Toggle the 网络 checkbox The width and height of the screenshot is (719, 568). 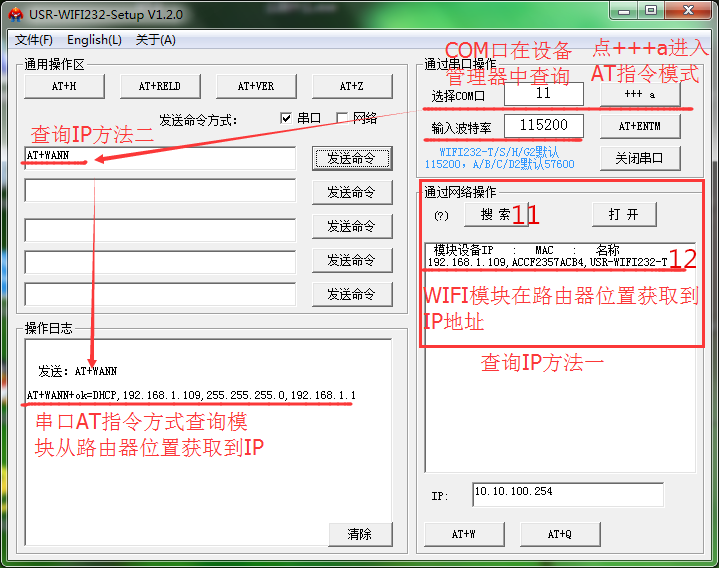tap(343, 118)
